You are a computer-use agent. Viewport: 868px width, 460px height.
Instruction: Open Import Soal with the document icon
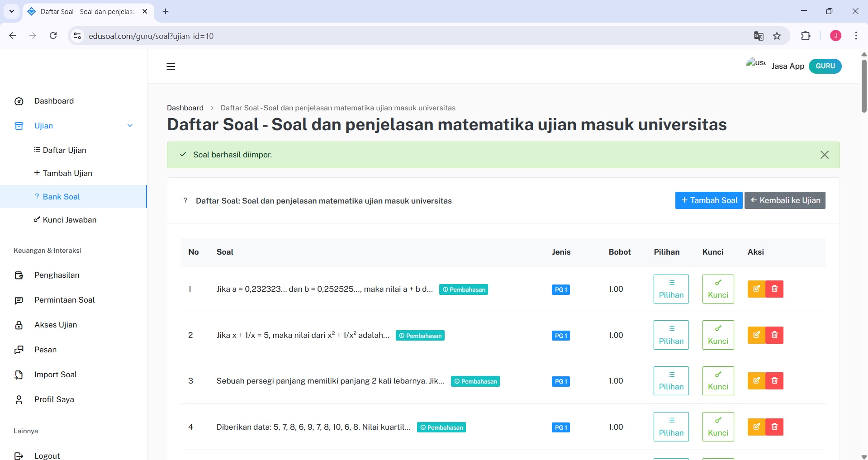[19, 375]
